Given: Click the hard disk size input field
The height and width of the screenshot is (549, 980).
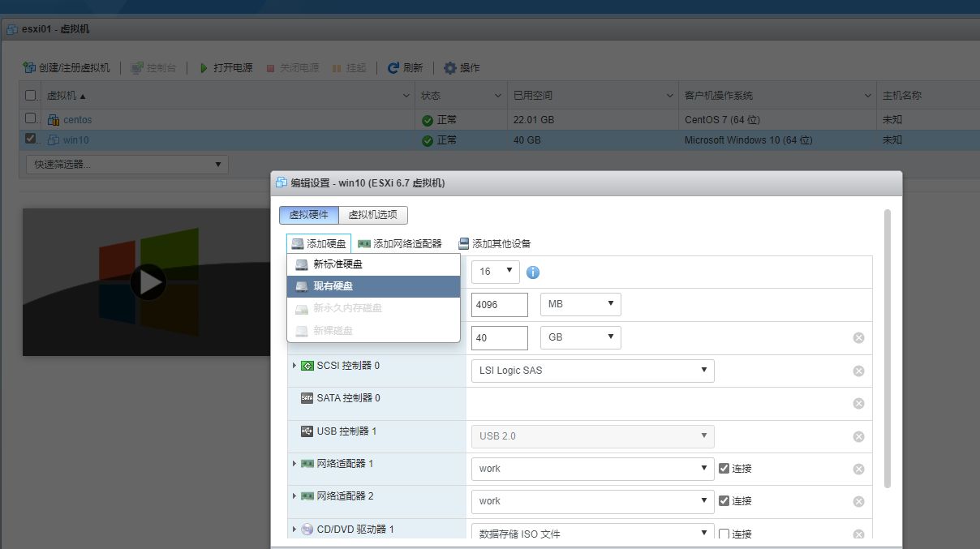Looking at the screenshot, I should (499, 337).
